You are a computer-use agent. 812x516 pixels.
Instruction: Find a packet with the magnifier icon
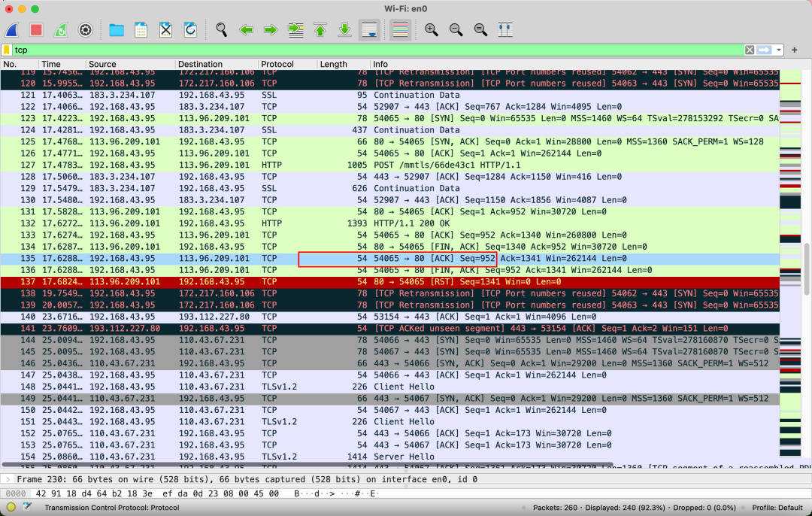[222, 30]
